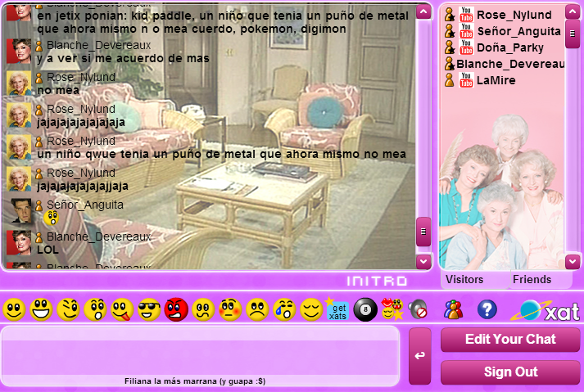Click into the message text box

tap(200, 350)
